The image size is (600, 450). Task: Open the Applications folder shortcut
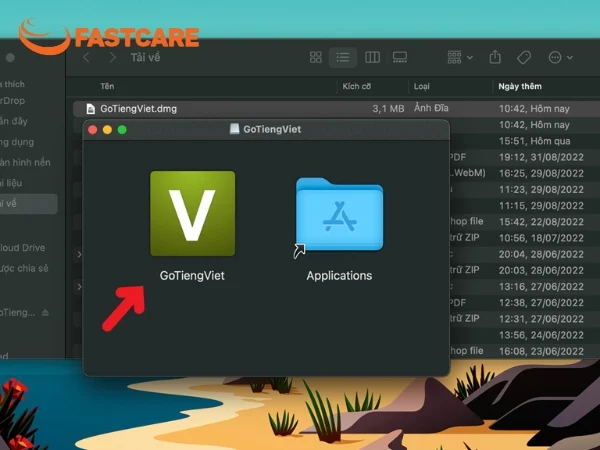[x=339, y=215]
